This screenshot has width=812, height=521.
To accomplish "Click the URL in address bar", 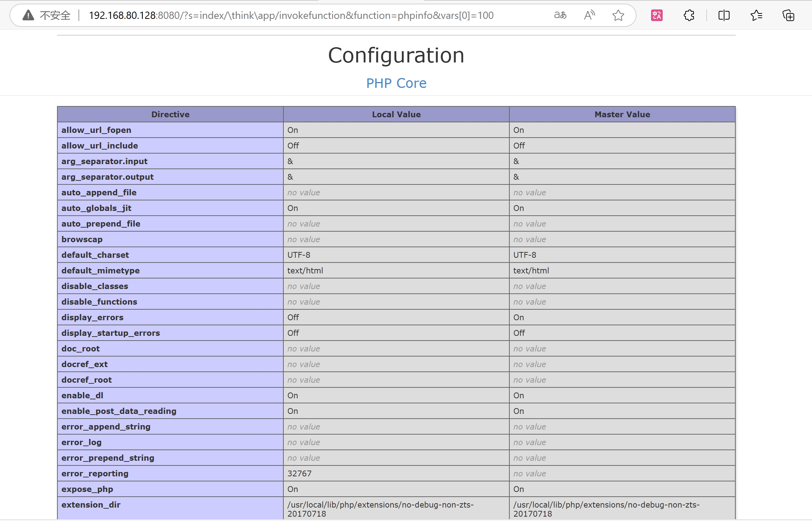I will (291, 15).
